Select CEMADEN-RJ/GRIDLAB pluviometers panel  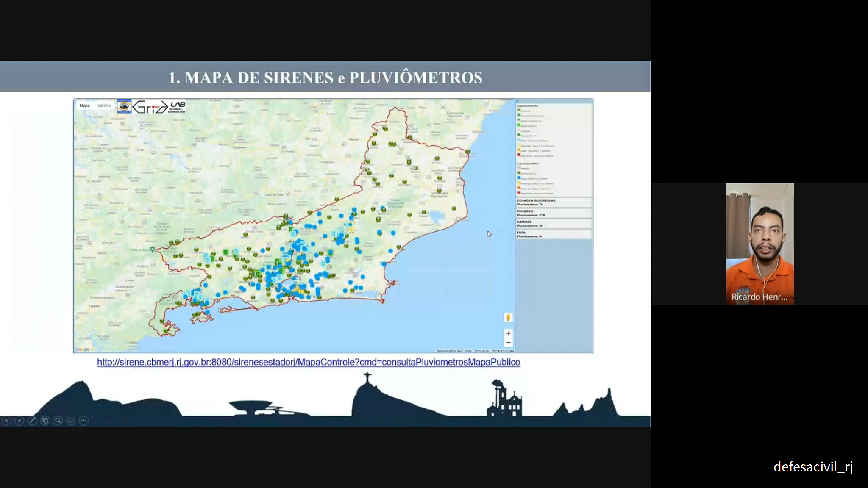click(x=554, y=202)
